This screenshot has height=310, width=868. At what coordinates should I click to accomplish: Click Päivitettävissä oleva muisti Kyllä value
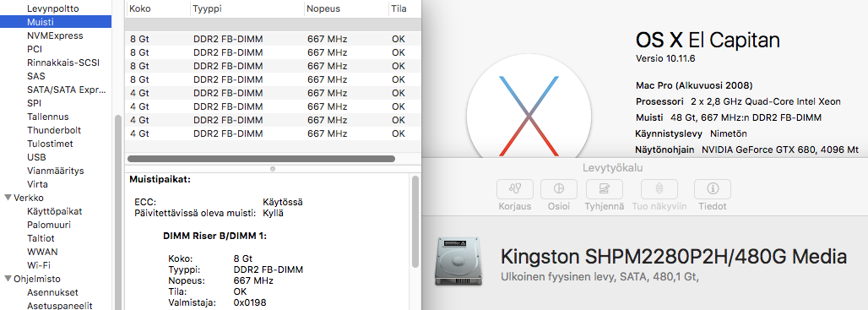point(274,213)
